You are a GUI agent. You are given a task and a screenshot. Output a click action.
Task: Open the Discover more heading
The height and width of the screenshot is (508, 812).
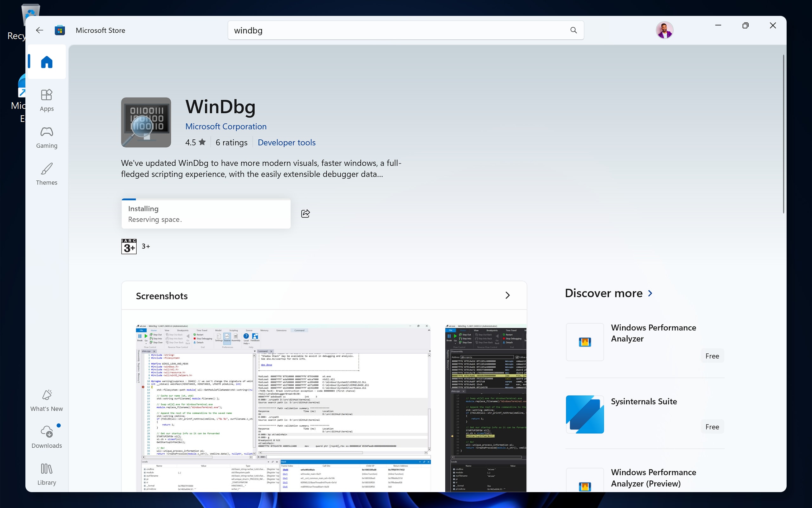tap(604, 293)
